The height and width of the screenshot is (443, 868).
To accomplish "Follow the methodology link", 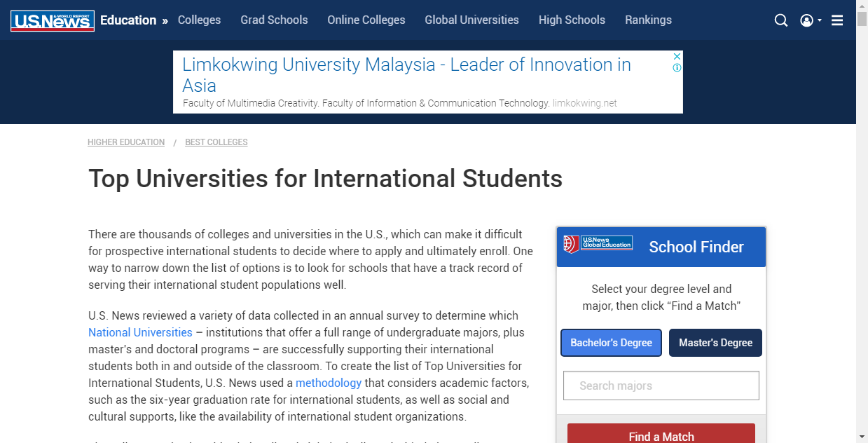I will pos(329,383).
